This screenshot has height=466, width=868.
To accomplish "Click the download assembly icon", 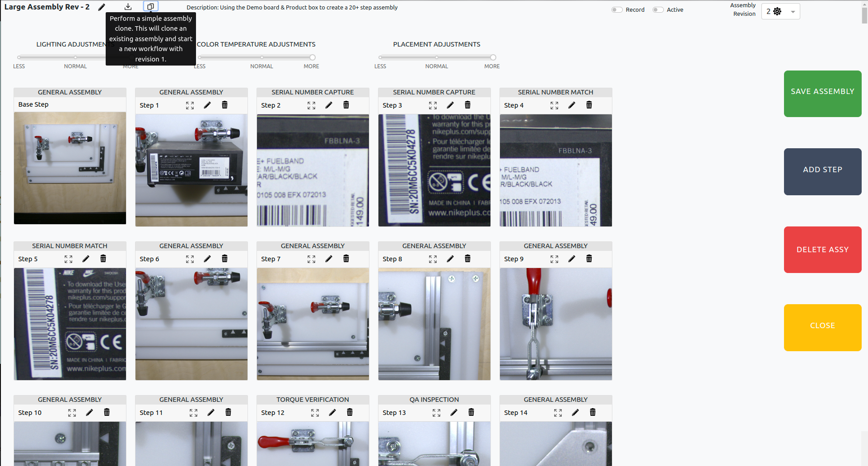I will click(x=128, y=7).
